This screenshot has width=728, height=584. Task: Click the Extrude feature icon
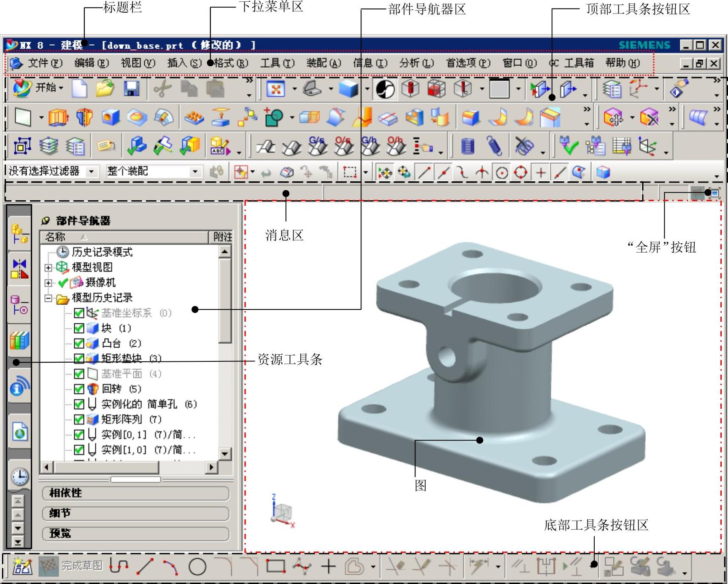tap(59, 117)
